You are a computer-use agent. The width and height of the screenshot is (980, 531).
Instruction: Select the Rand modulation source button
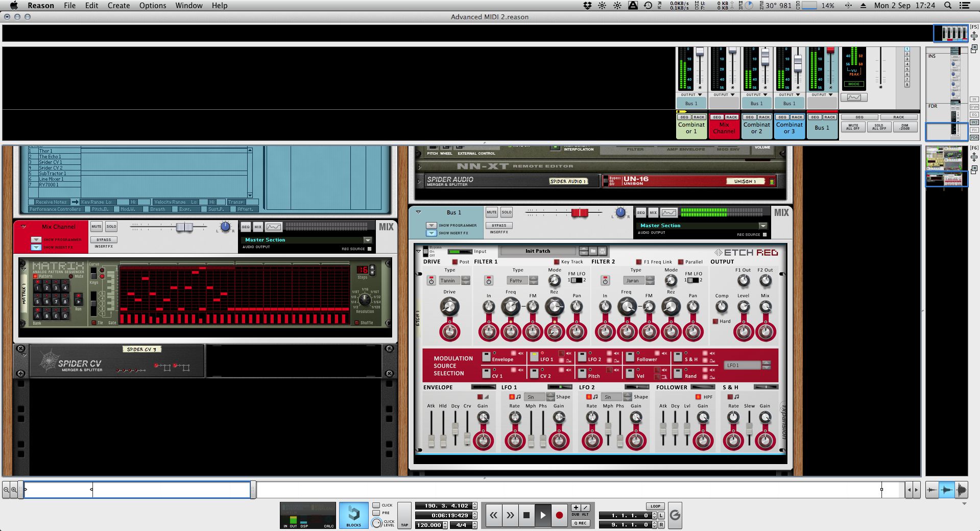click(679, 373)
